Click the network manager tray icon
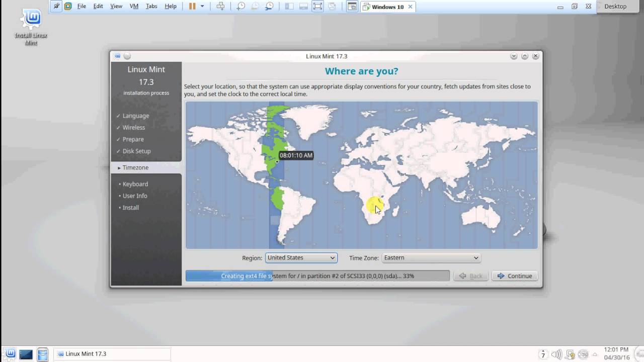This screenshot has width=644, height=362. pyautogui.click(x=570, y=354)
